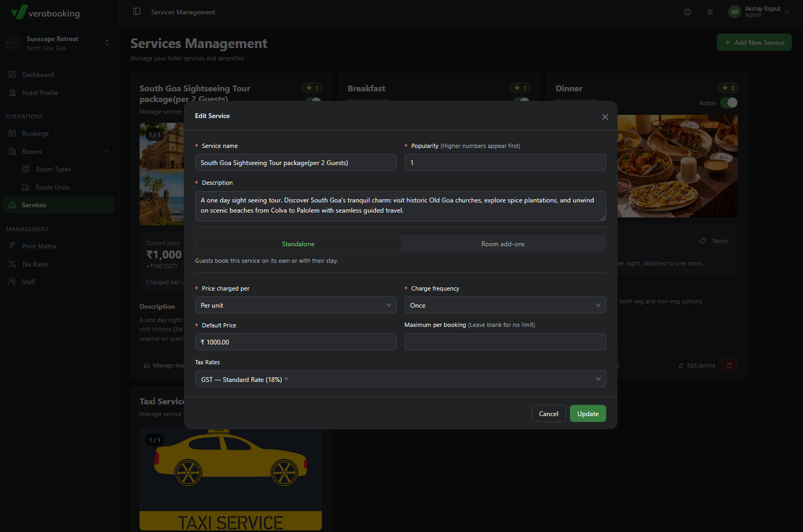Open the Taxi Service image thumbnail

pyautogui.click(x=230, y=479)
